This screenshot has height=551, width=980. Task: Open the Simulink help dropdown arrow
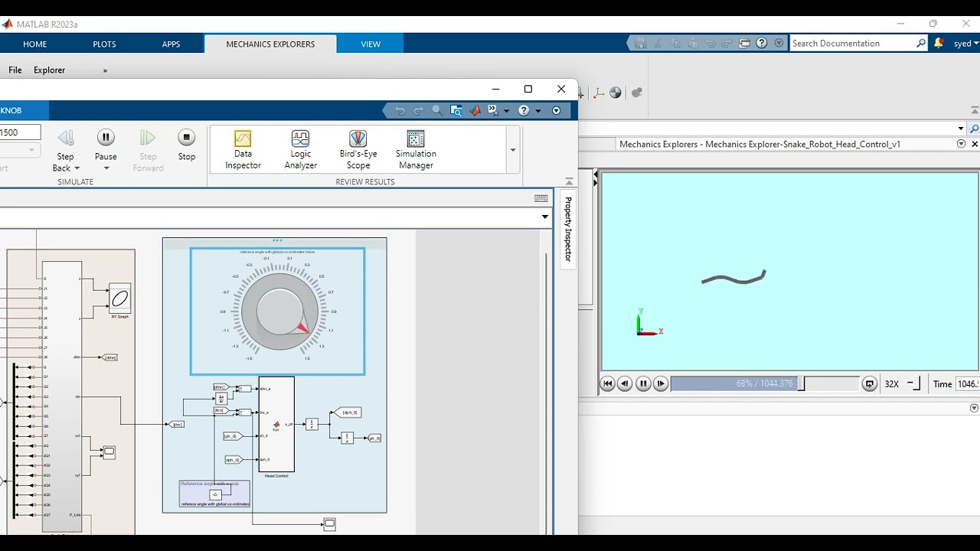point(537,111)
